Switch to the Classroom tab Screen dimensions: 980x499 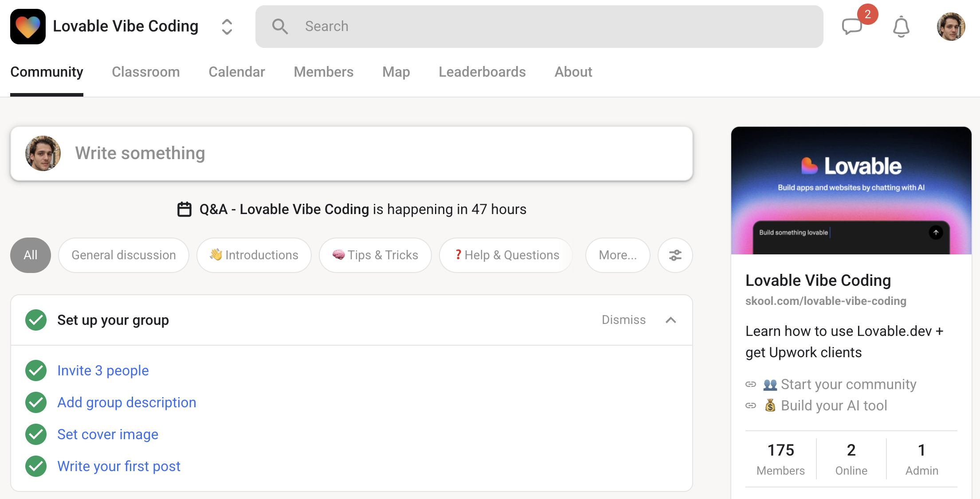[x=146, y=72]
